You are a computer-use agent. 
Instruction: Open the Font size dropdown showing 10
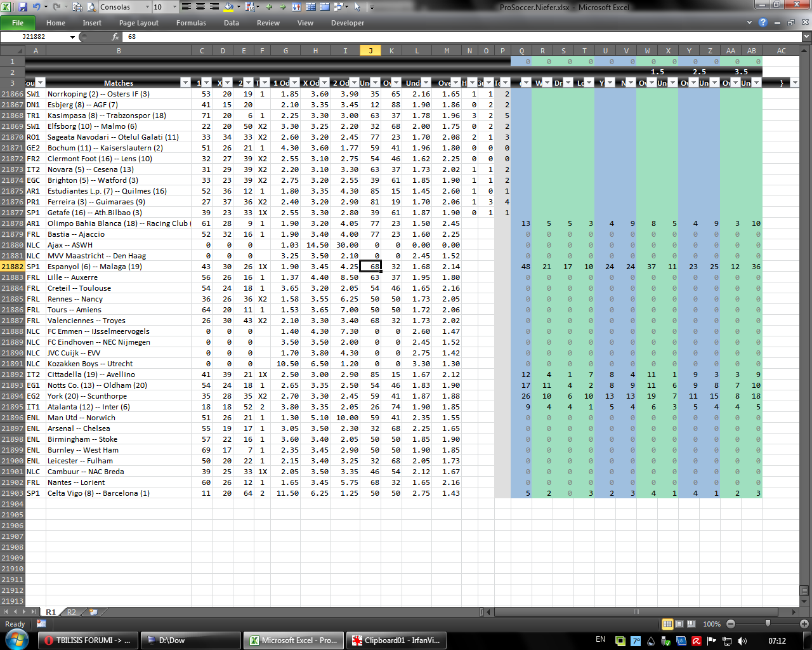point(174,7)
